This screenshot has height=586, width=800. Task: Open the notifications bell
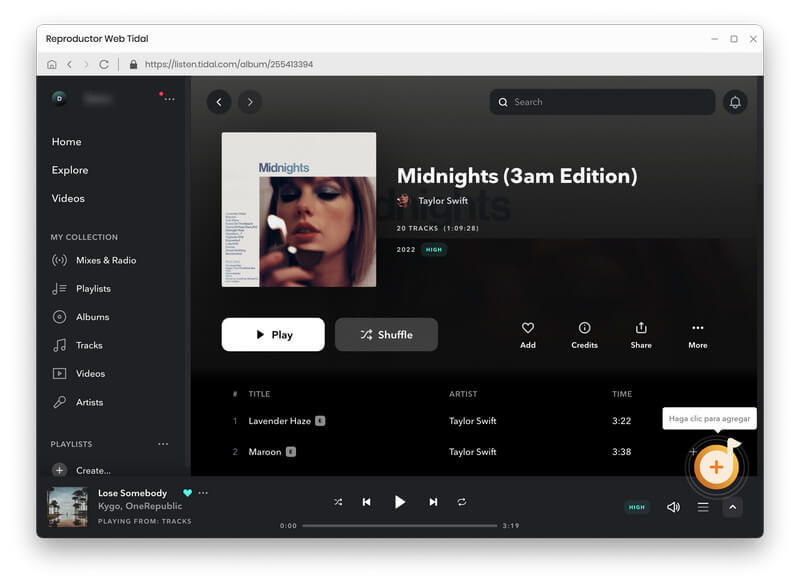point(735,102)
